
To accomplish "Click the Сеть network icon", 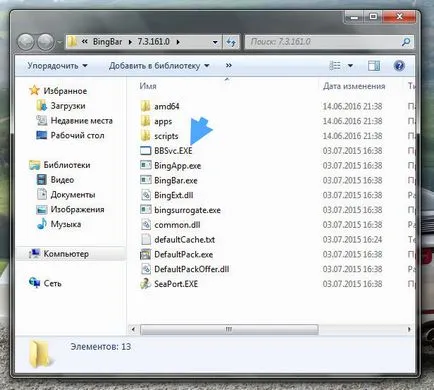I will (34, 283).
